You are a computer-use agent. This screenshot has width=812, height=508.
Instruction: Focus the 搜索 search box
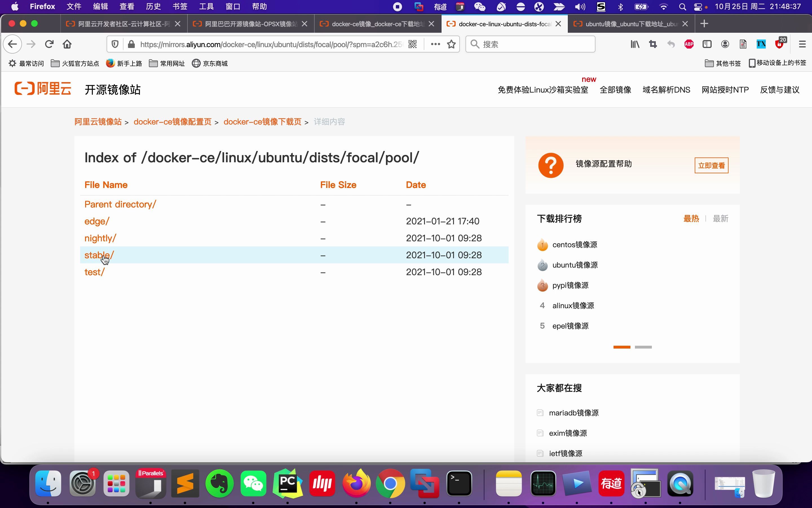tap(531, 44)
